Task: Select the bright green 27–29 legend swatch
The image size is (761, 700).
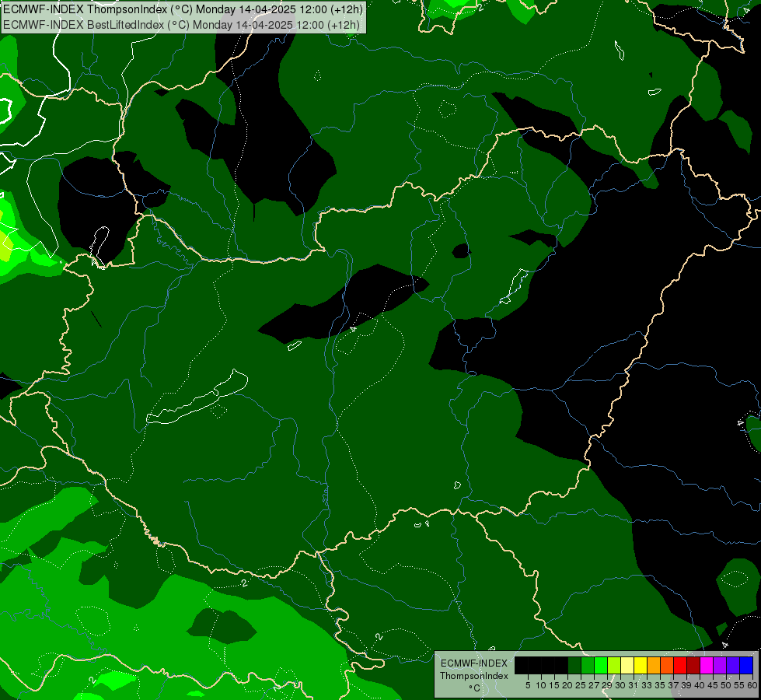Action: 601,665
